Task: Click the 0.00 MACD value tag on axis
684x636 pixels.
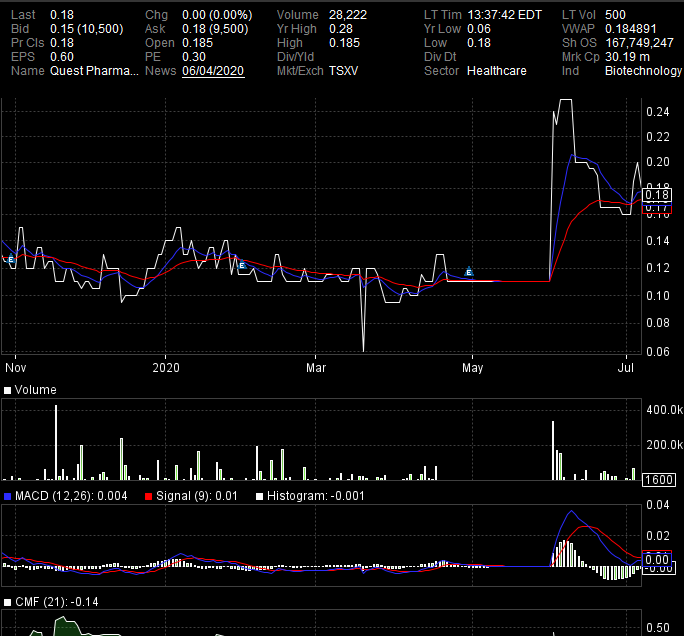Action: click(657, 560)
